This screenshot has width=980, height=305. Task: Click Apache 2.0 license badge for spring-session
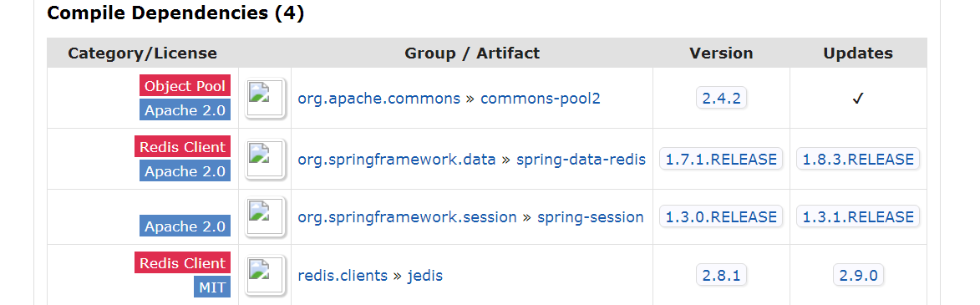pos(185,226)
